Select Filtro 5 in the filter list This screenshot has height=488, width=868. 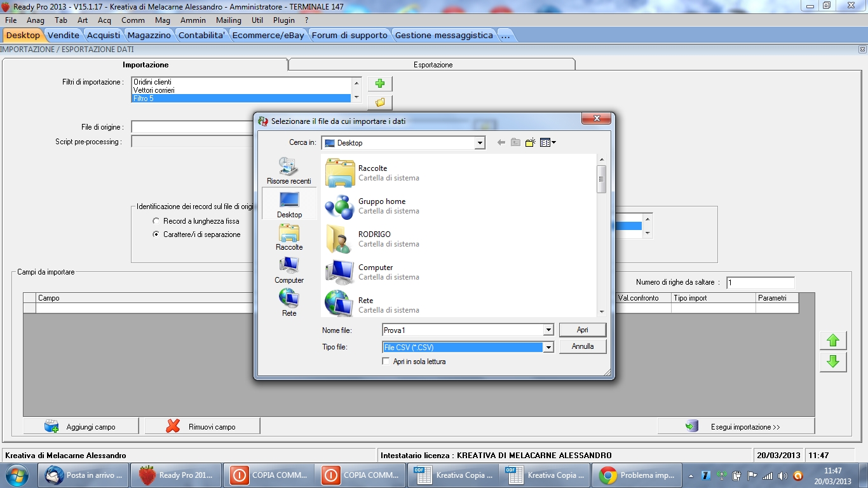point(241,98)
